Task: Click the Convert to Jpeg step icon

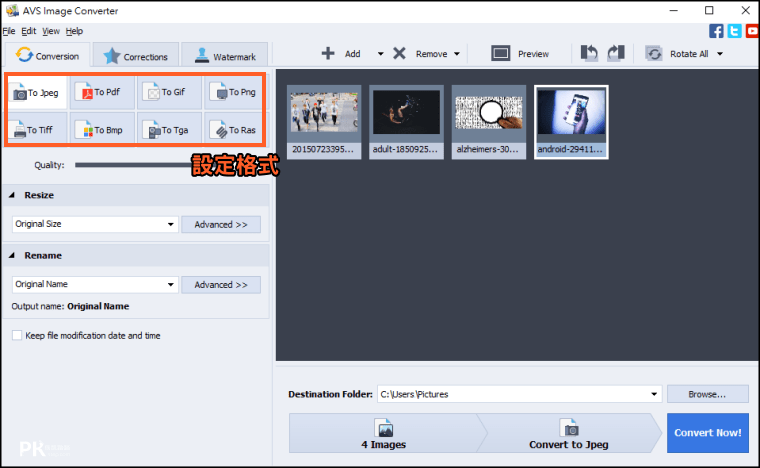Action: (x=569, y=428)
